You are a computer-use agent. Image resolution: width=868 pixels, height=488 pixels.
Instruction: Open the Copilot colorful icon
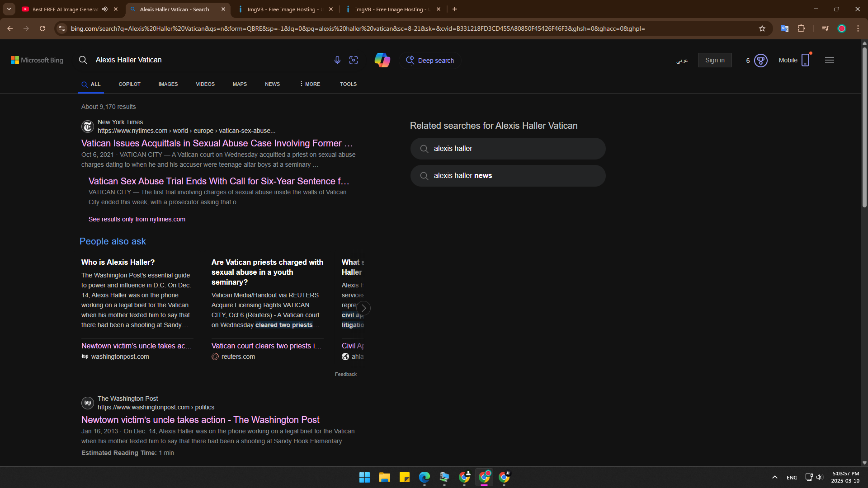pos(382,60)
